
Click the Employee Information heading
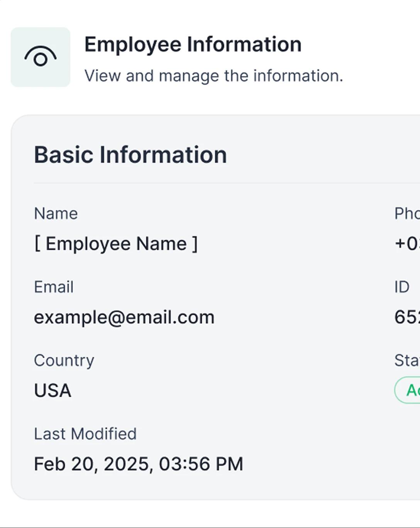(193, 44)
